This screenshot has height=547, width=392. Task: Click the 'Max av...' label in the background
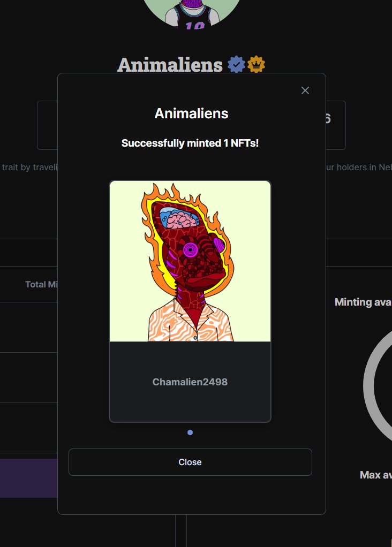coord(375,475)
